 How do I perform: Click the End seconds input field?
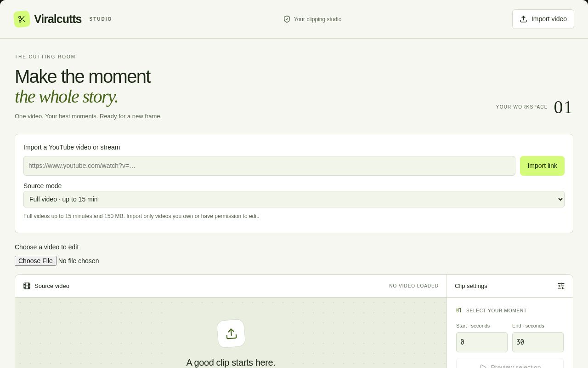(538, 342)
